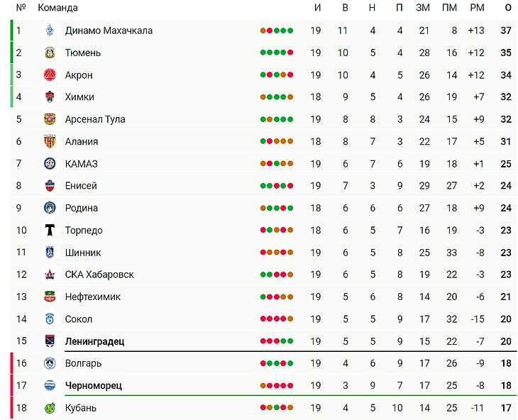
Task: Select the red Акрон club logo
Action: tap(50, 74)
